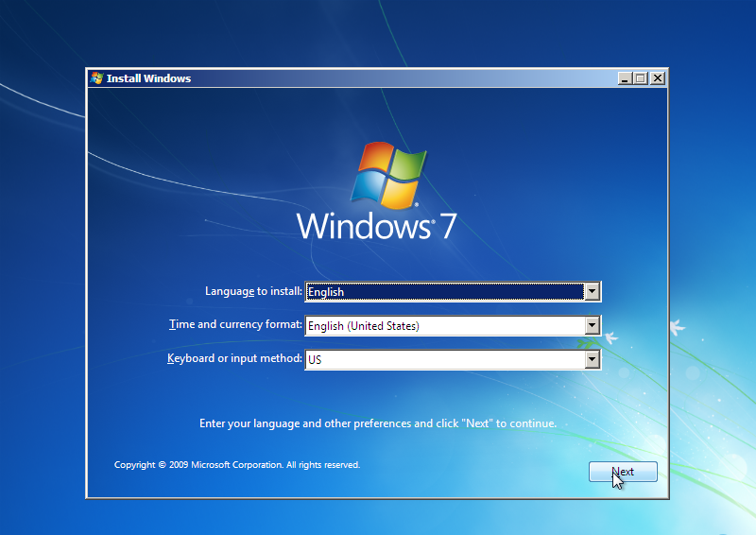Screen dimensions: 756x535
Task: Click the Keyboard or input method label
Action: [x=234, y=358]
